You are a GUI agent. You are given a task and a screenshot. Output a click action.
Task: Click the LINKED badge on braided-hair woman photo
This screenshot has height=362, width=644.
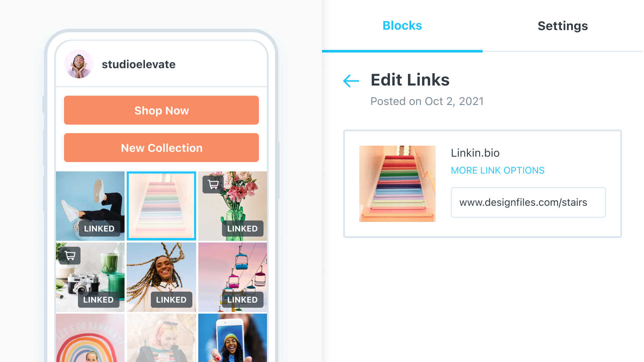click(171, 300)
